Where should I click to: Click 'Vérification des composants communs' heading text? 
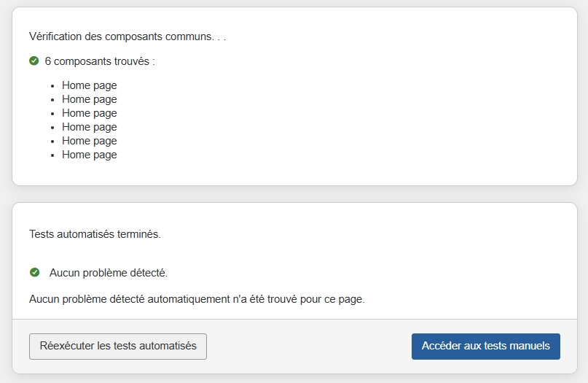click(x=120, y=36)
